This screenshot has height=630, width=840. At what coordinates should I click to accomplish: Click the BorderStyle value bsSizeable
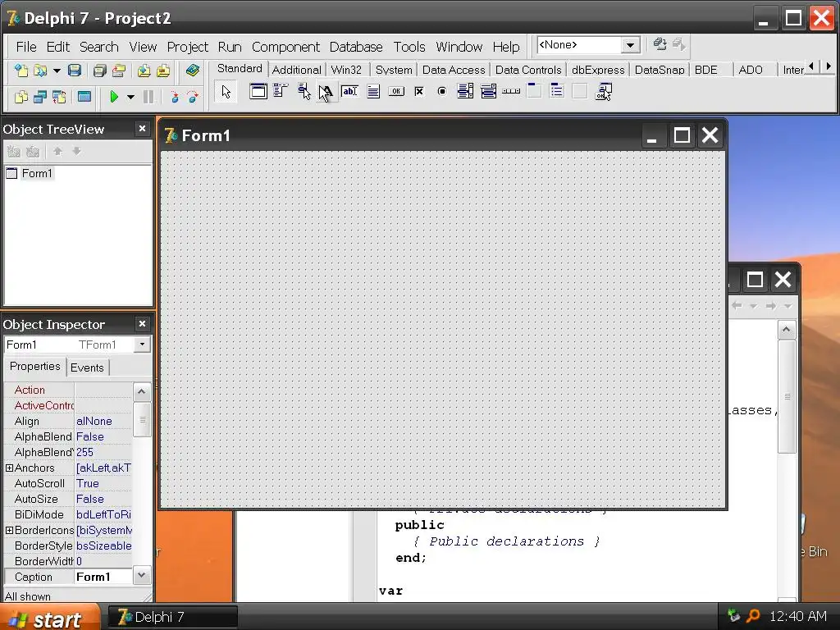(103, 546)
